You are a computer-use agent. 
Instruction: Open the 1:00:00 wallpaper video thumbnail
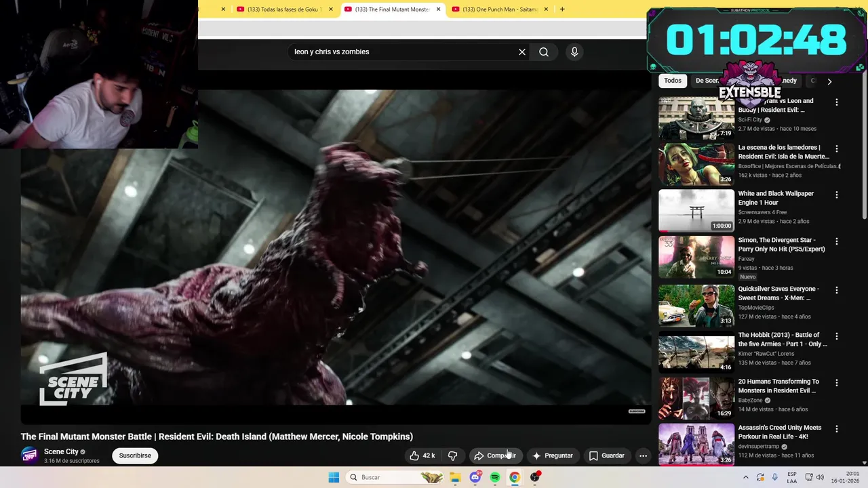click(696, 210)
